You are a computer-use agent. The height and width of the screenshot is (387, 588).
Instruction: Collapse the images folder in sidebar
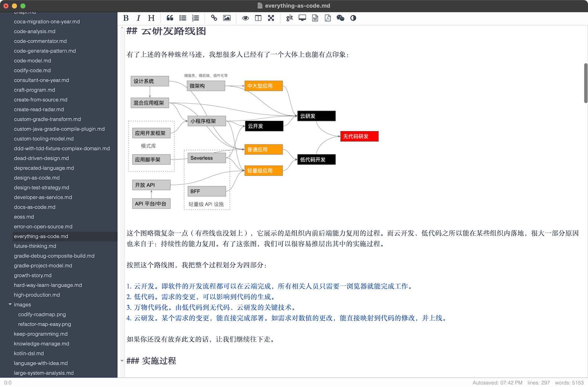[x=10, y=304]
